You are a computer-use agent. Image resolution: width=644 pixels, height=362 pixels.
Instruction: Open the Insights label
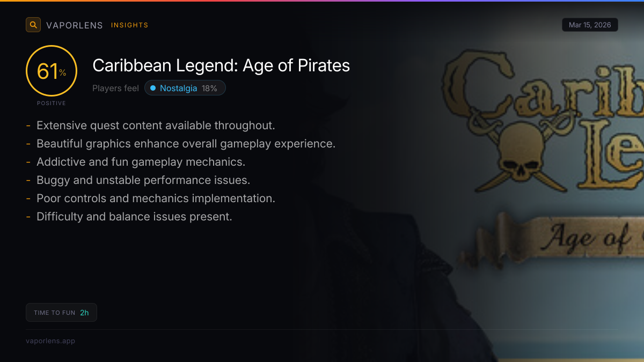(129, 25)
